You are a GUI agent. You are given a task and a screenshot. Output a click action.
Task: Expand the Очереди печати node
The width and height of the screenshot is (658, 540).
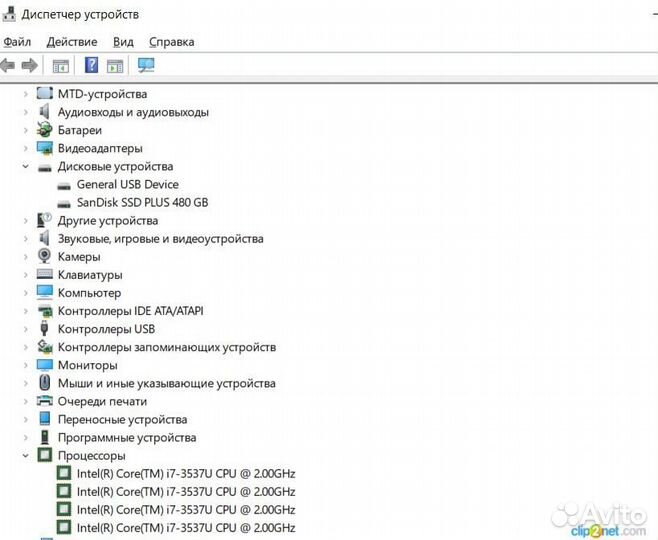pyautogui.click(x=26, y=402)
